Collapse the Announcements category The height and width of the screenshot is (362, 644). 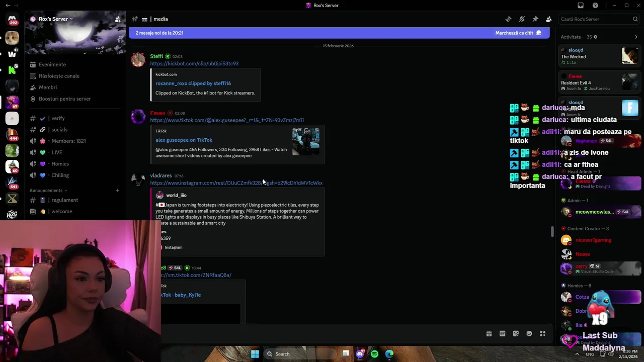(x=48, y=191)
